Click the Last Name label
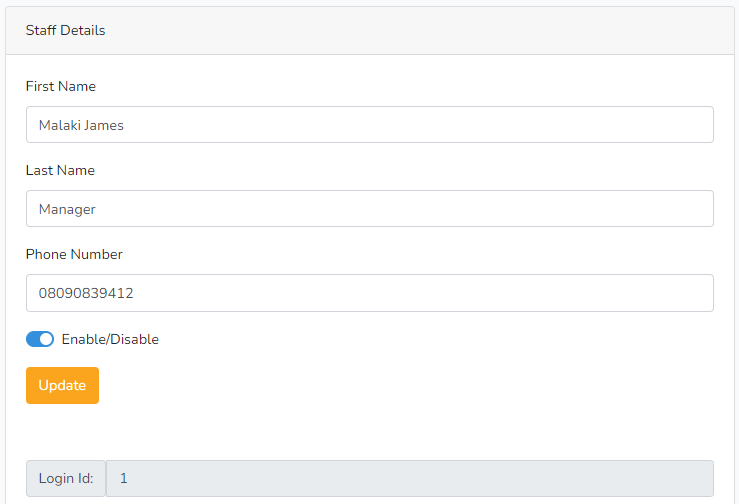The width and height of the screenshot is (739, 504). [x=60, y=170]
